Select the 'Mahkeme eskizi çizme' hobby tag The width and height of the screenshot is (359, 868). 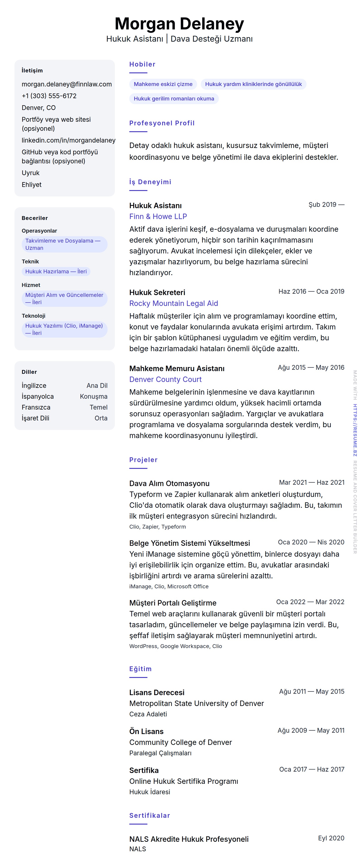tap(163, 84)
